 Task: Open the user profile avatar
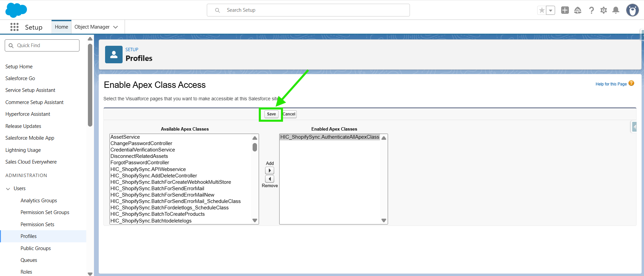(632, 10)
